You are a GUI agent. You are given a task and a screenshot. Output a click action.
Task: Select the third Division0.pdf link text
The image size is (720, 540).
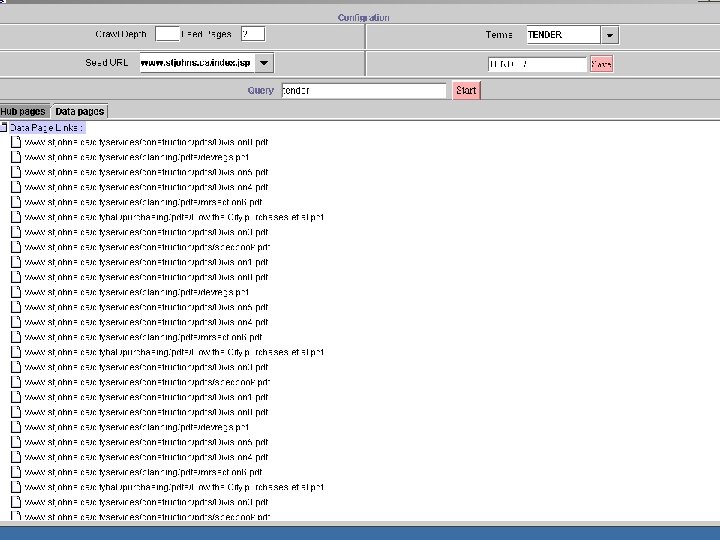(146, 412)
